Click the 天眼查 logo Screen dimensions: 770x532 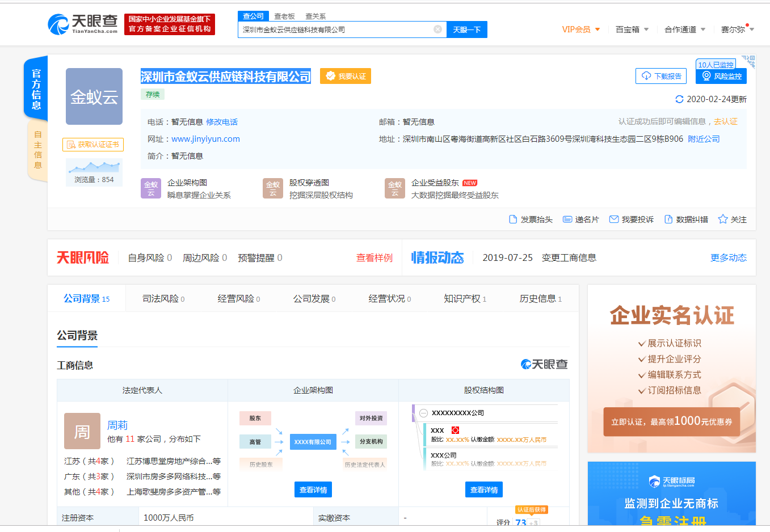pyautogui.click(x=81, y=24)
